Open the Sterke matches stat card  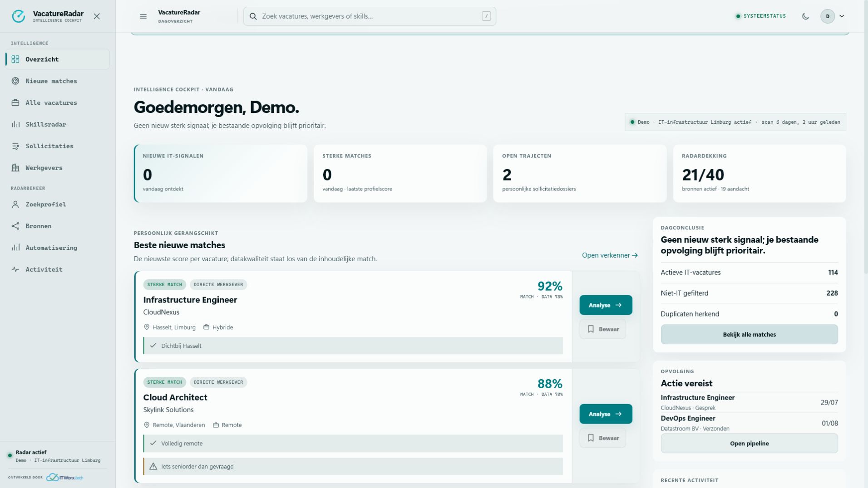coord(400,174)
